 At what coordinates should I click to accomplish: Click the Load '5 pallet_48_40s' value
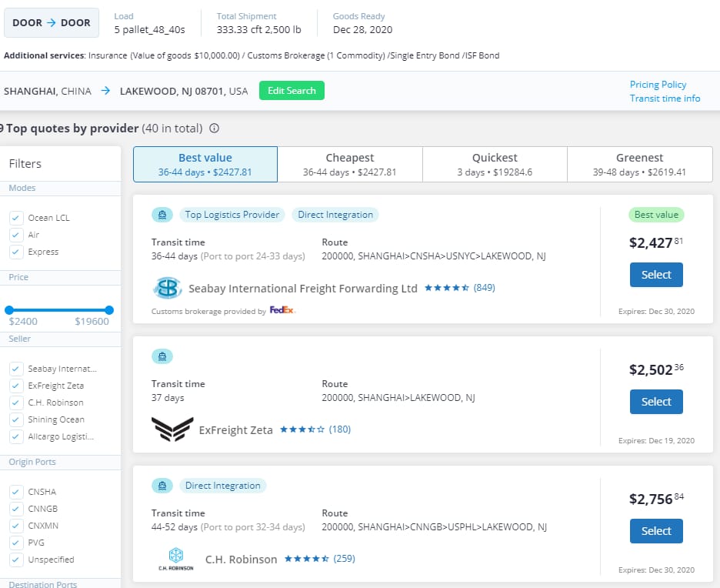(150, 30)
